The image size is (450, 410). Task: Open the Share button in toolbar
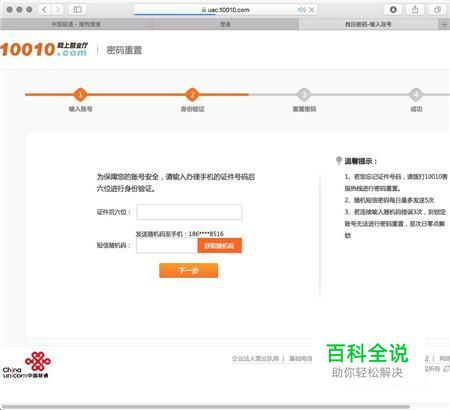coord(415,10)
